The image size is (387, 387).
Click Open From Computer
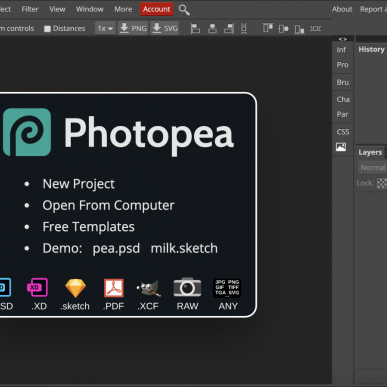click(x=108, y=205)
